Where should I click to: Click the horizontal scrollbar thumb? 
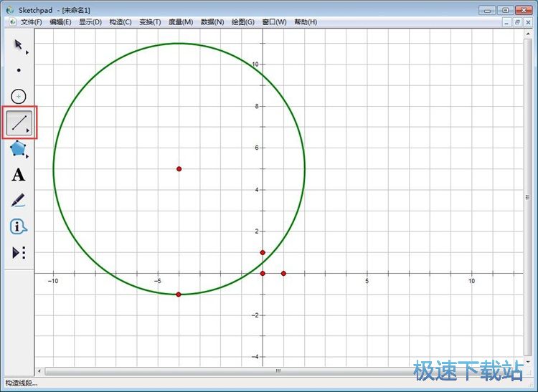278,371
